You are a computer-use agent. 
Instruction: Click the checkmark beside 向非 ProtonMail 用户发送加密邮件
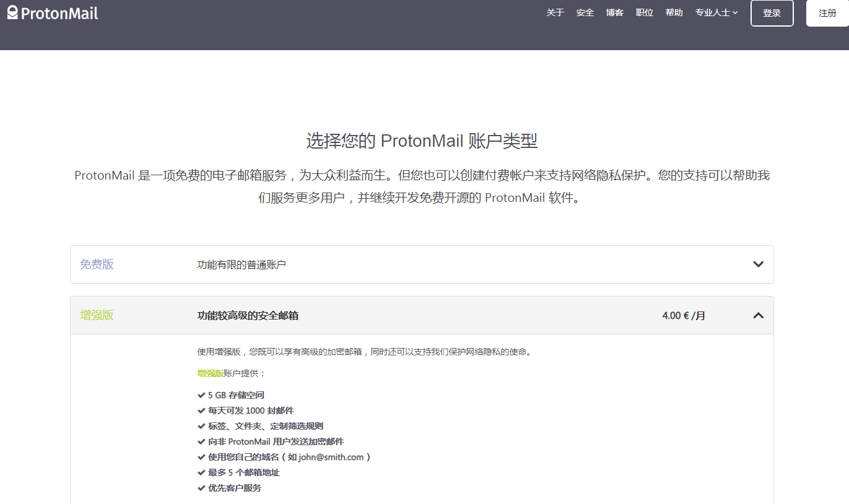201,441
